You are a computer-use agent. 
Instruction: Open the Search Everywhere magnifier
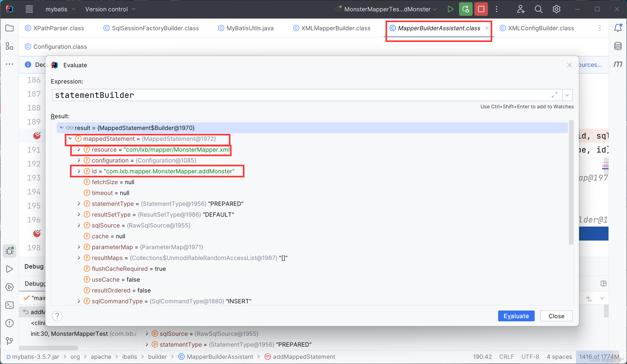(x=539, y=9)
